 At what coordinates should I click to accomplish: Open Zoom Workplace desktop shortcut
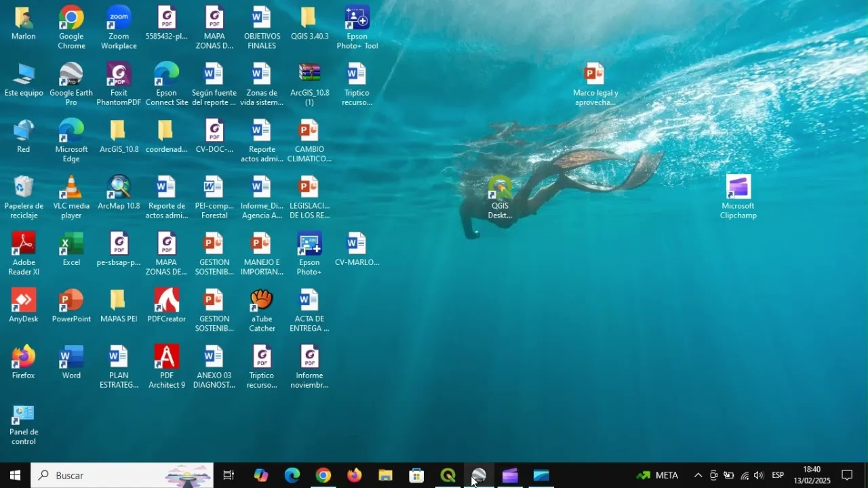coord(119,28)
